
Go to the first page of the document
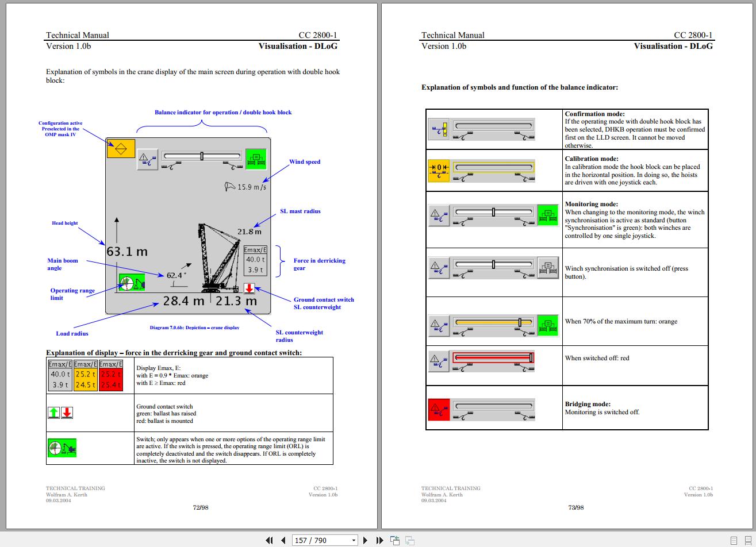pyautogui.click(x=269, y=540)
